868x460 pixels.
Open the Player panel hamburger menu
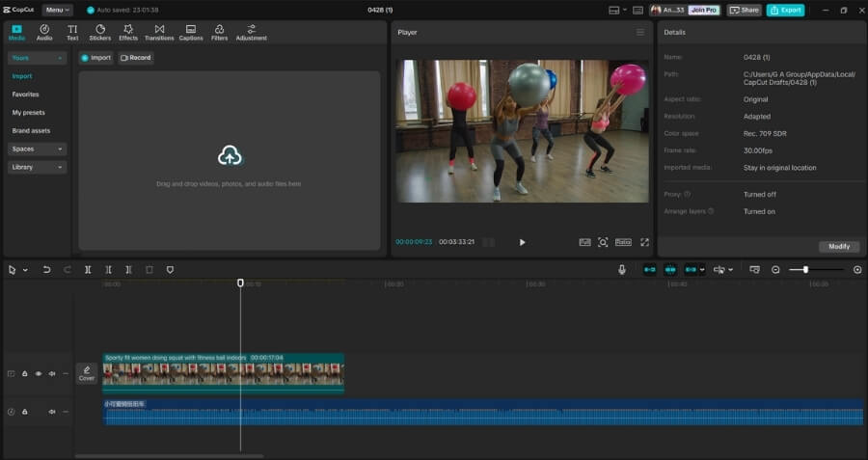coord(640,32)
